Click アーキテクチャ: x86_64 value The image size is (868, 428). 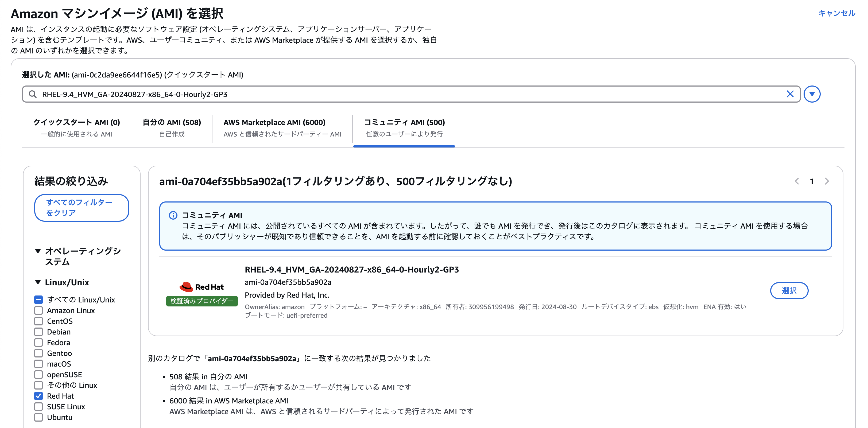(x=406, y=307)
